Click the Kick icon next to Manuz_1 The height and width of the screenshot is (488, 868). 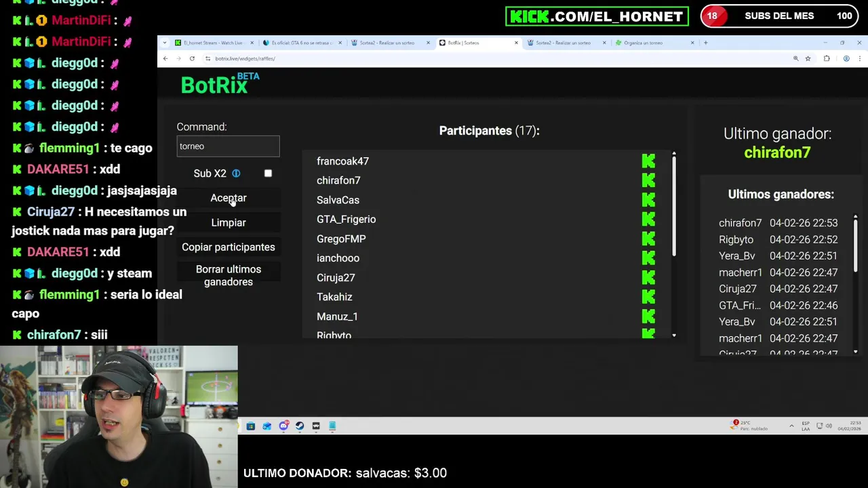[648, 317]
